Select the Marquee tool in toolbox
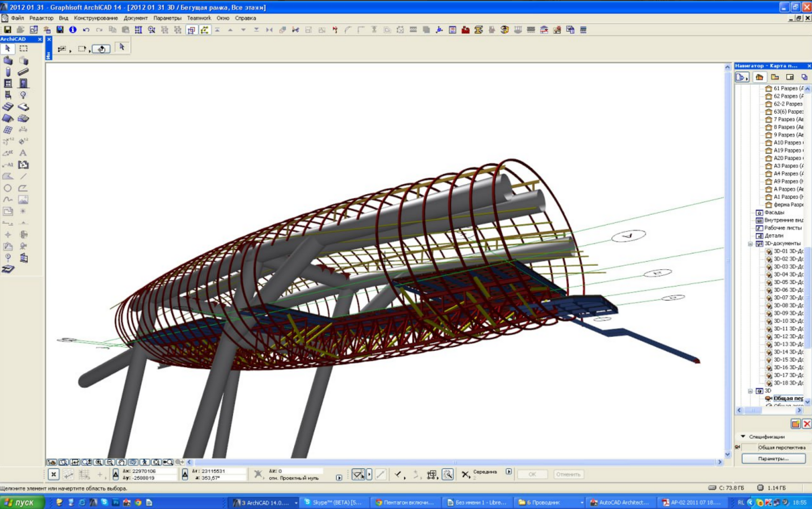 coord(23,49)
